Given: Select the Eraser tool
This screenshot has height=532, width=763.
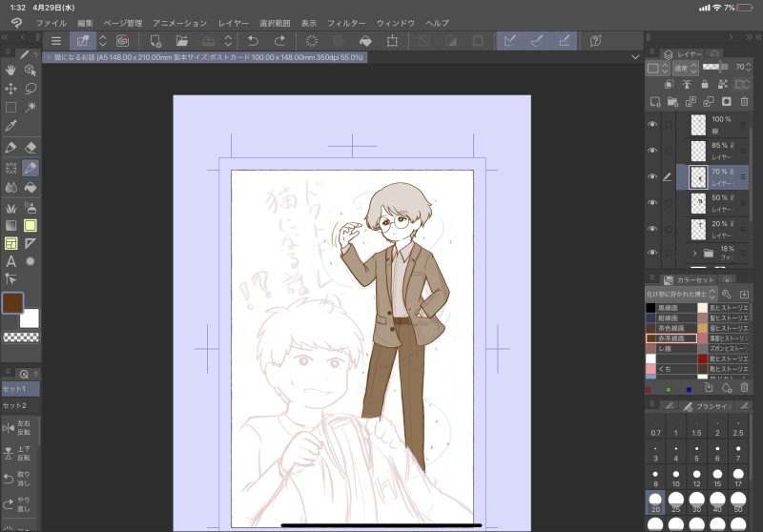Looking at the screenshot, I should pos(31,148).
